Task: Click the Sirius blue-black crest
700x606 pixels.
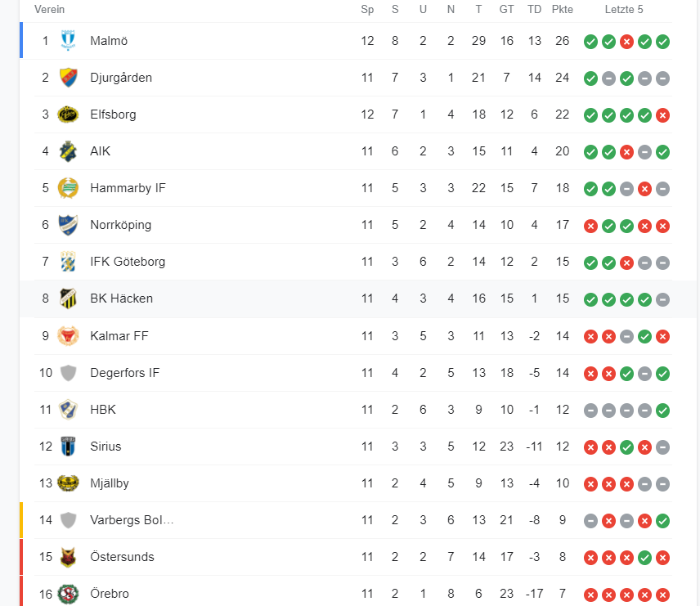Action: 68,447
